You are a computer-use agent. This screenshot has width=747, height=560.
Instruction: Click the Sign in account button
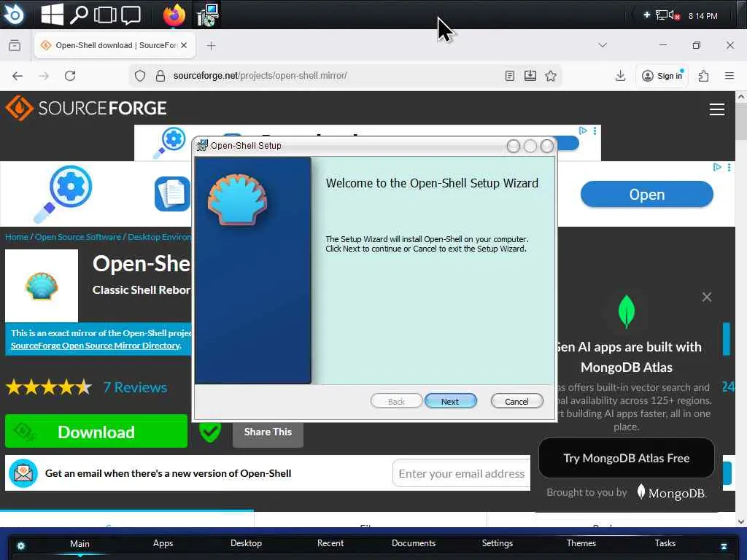[662, 76]
